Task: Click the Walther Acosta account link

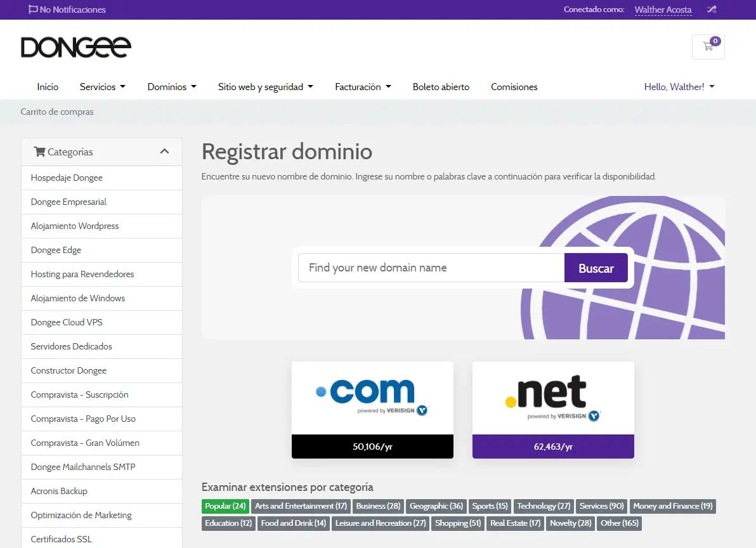Action: click(x=663, y=10)
